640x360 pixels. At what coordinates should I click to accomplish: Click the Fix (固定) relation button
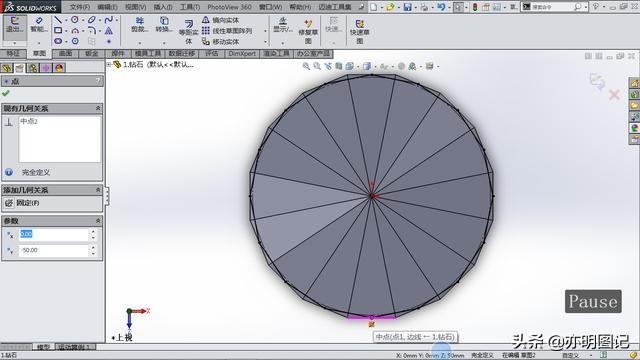(23, 203)
